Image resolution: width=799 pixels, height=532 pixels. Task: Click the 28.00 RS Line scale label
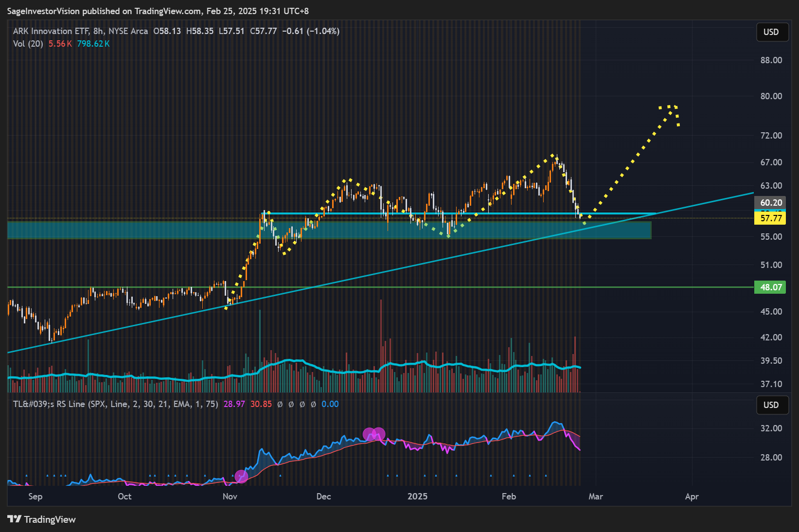pos(771,458)
